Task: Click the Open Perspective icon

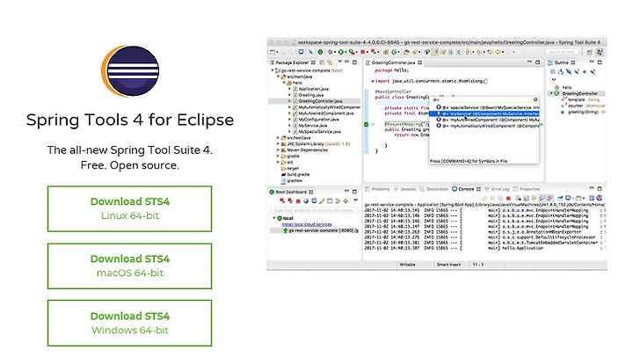Action: [589, 52]
